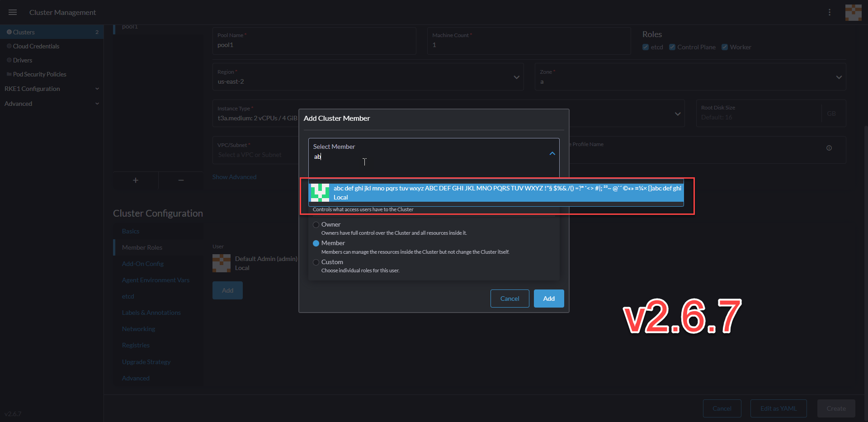This screenshot has height=422, width=868.
Task: Click the admin avatar in the top-right corner
Action: click(854, 12)
